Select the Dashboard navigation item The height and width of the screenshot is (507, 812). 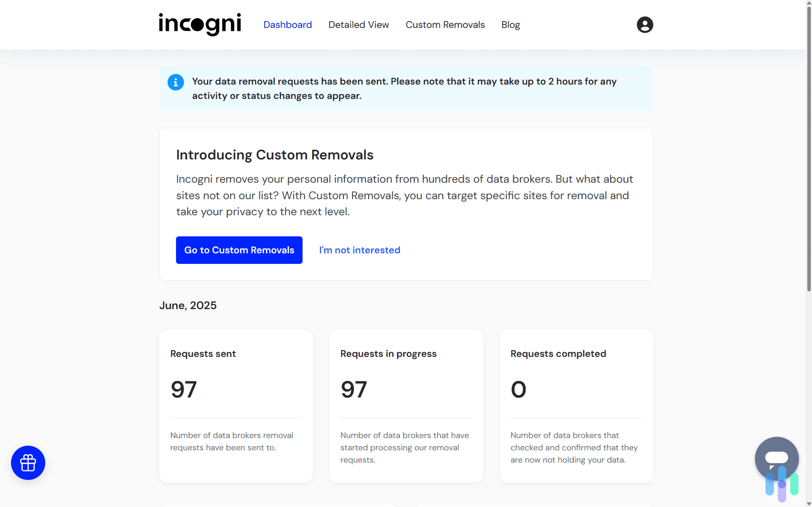287,25
